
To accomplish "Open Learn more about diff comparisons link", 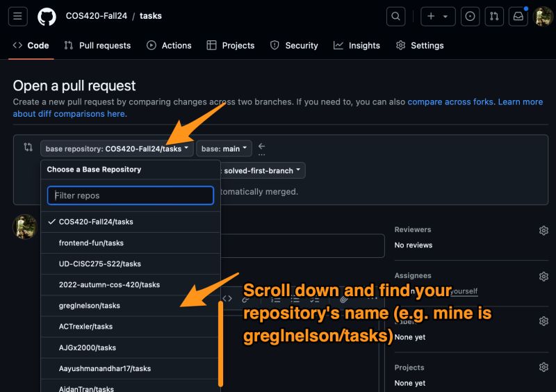I will point(520,101).
